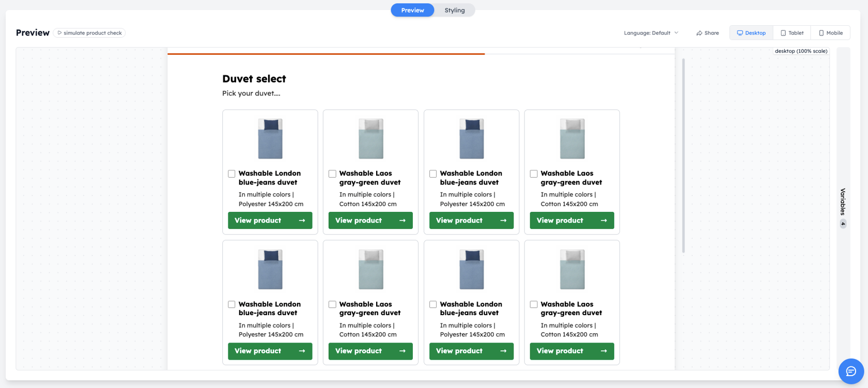Select the Desktop monitor view icon
Image resolution: width=868 pixels, height=388 pixels.
pos(740,33)
